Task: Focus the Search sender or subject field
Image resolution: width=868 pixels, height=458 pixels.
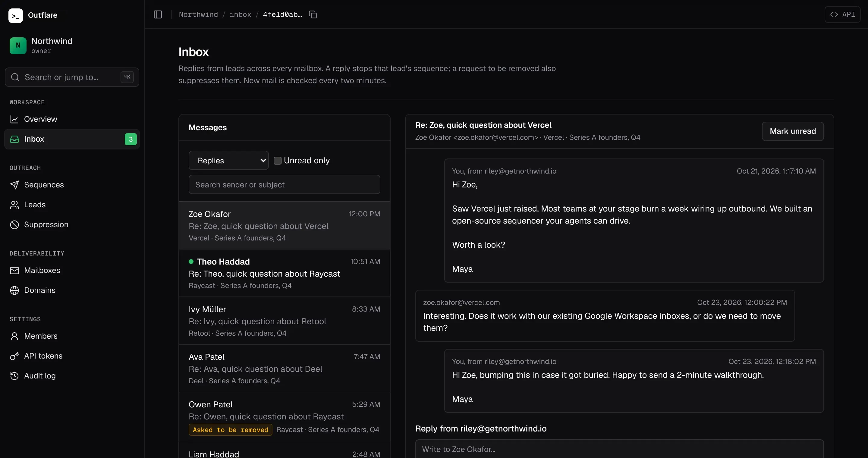Action: 285,184
